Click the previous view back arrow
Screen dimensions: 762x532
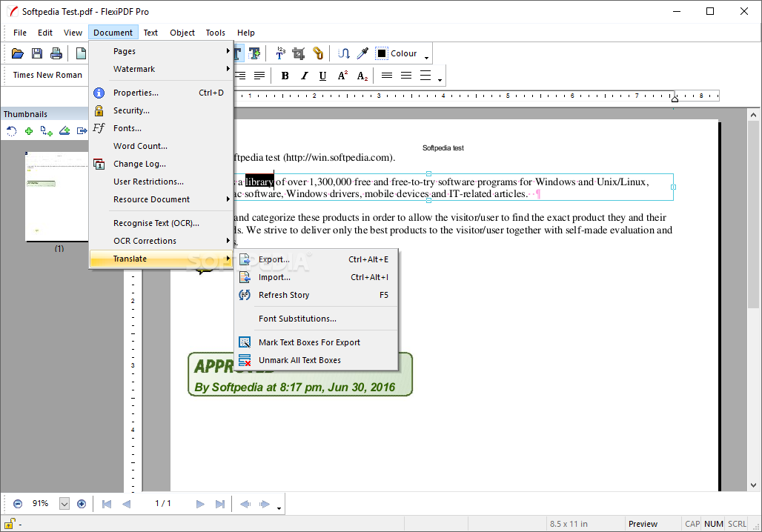245,504
